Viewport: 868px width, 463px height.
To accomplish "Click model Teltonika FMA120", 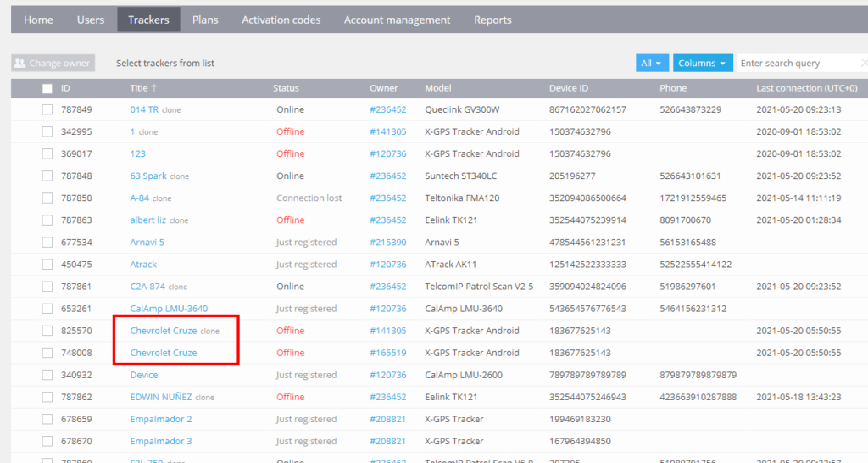I will [x=462, y=198].
